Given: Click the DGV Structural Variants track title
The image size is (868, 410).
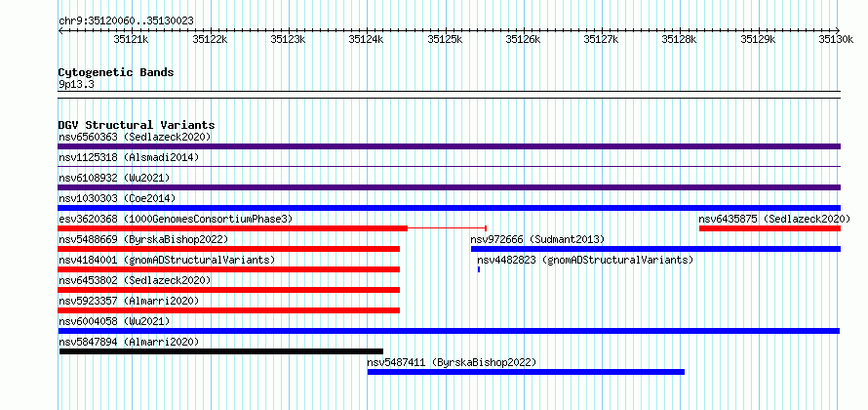Looking at the screenshot, I should tap(137, 125).
